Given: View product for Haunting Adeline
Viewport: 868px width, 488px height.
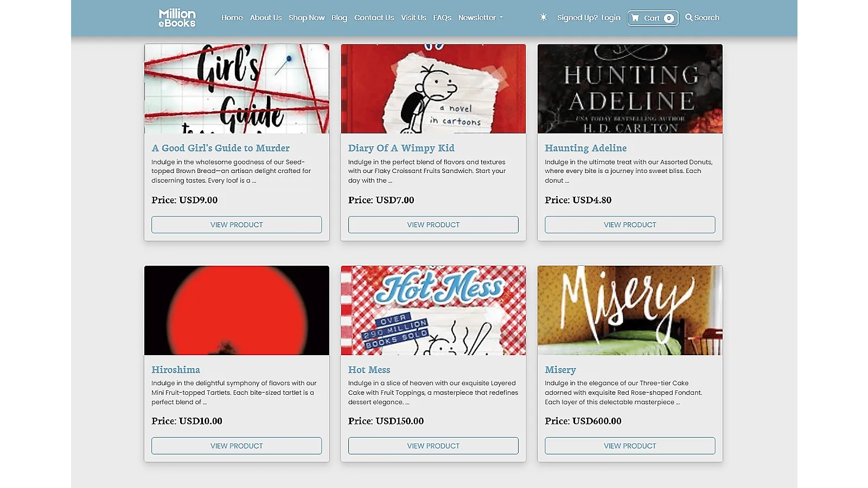Looking at the screenshot, I should point(630,224).
